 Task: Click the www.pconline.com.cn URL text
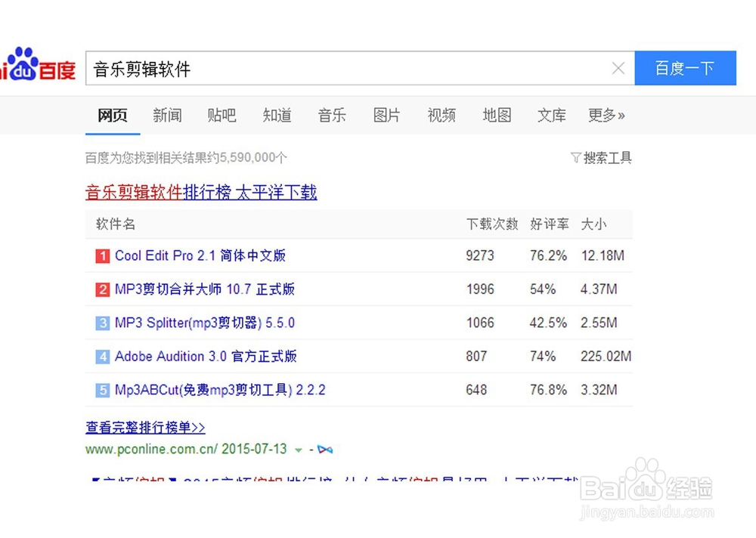coord(151,450)
